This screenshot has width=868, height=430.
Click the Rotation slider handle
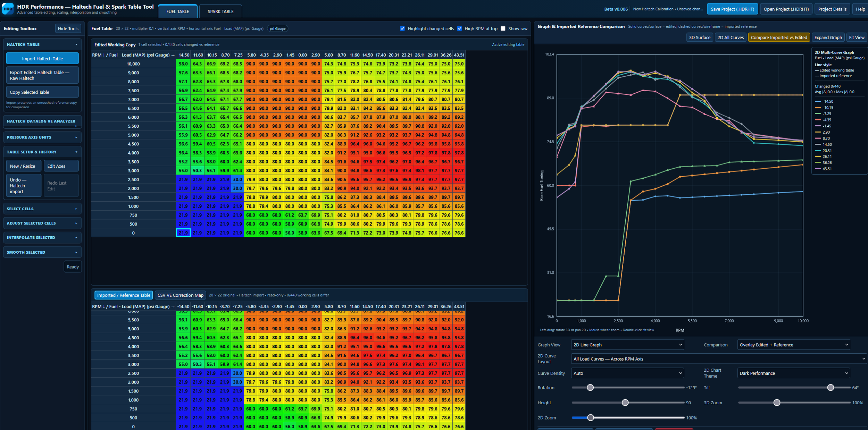click(590, 387)
